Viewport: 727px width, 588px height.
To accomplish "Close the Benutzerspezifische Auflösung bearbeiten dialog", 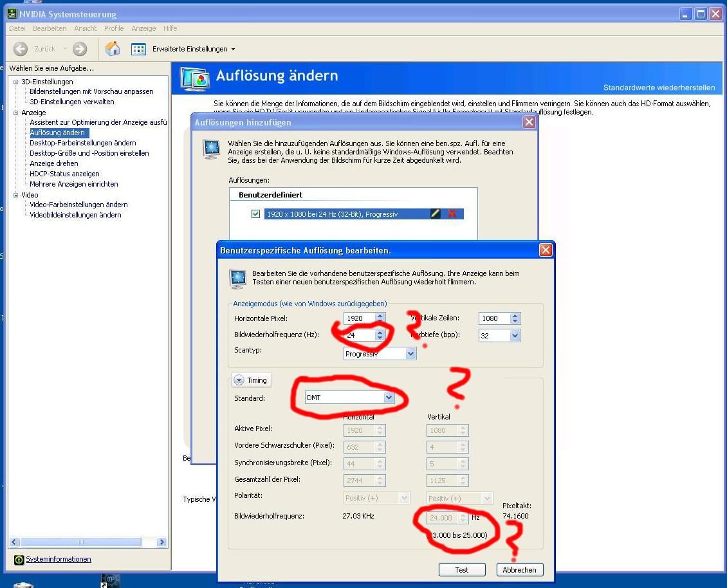I will [x=546, y=250].
